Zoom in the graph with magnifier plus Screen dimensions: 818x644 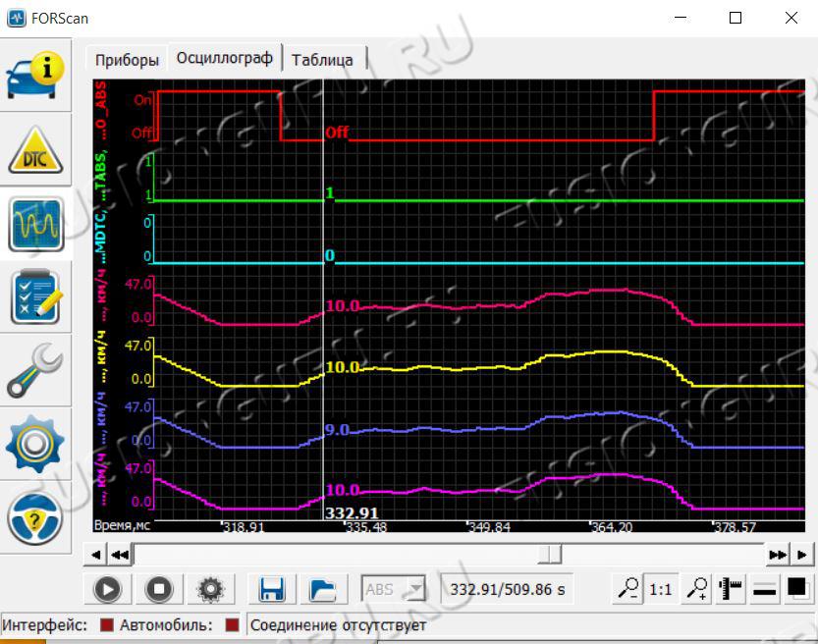pyautogui.click(x=696, y=589)
